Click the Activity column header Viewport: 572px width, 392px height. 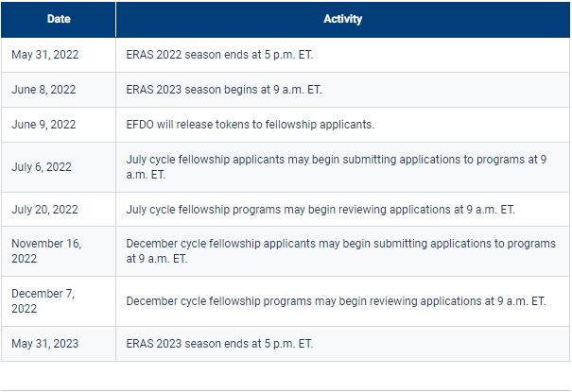click(x=342, y=19)
